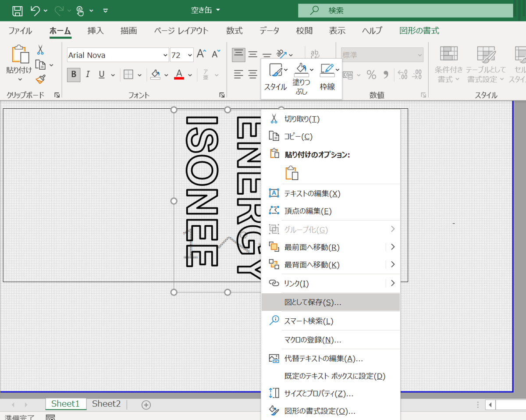526x420 pixels.
Task: Click the 空き缶 file name dropdown
Action: tap(206, 10)
